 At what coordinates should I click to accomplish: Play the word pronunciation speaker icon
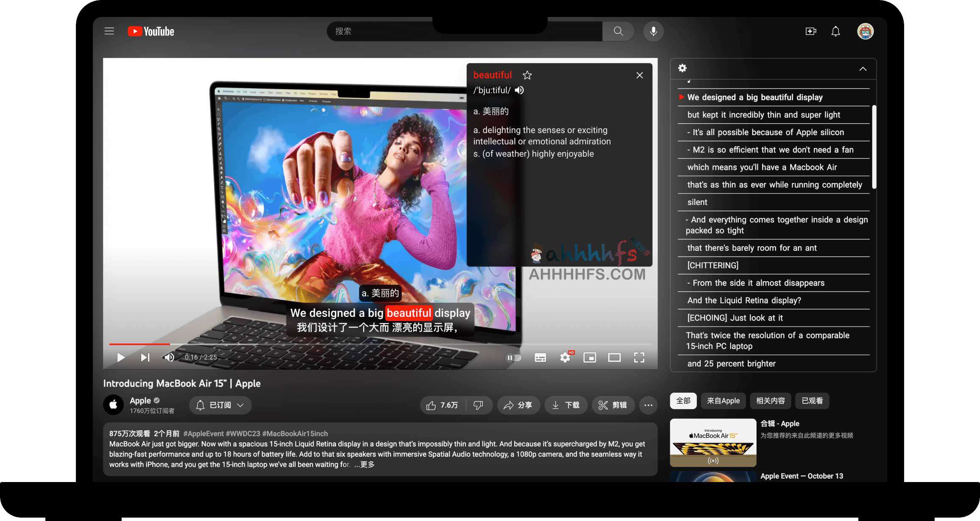coord(519,90)
